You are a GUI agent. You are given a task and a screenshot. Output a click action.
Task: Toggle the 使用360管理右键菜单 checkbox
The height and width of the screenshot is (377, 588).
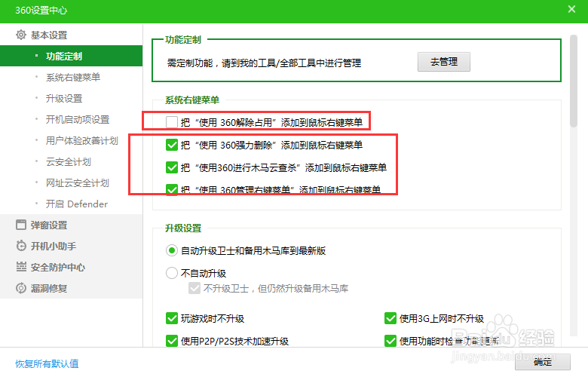tap(172, 189)
